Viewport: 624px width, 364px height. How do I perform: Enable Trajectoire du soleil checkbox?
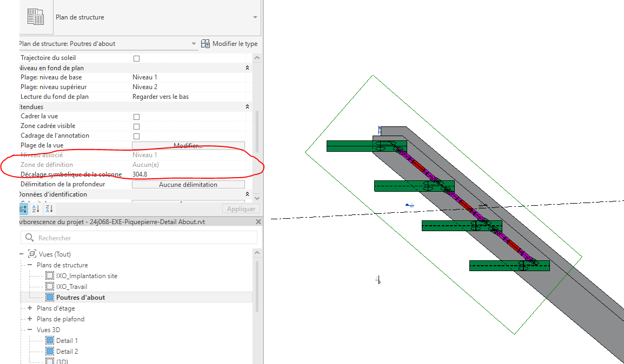click(136, 58)
